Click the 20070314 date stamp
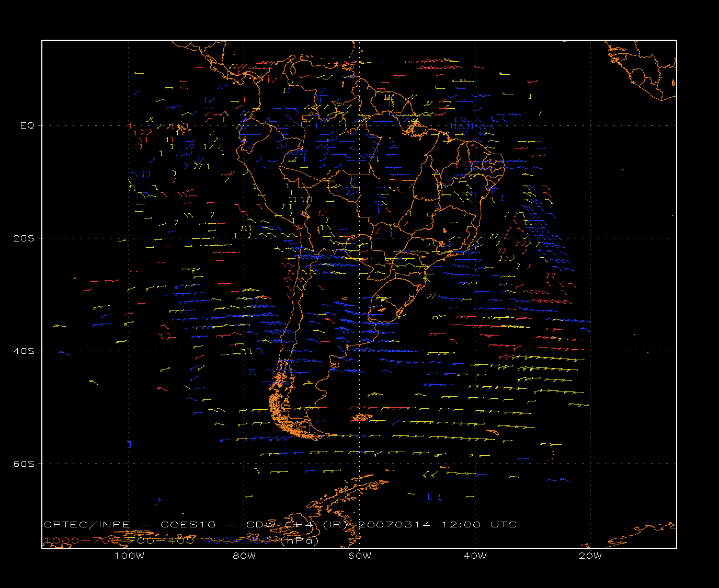This screenshot has height=588, width=719. 395,525
